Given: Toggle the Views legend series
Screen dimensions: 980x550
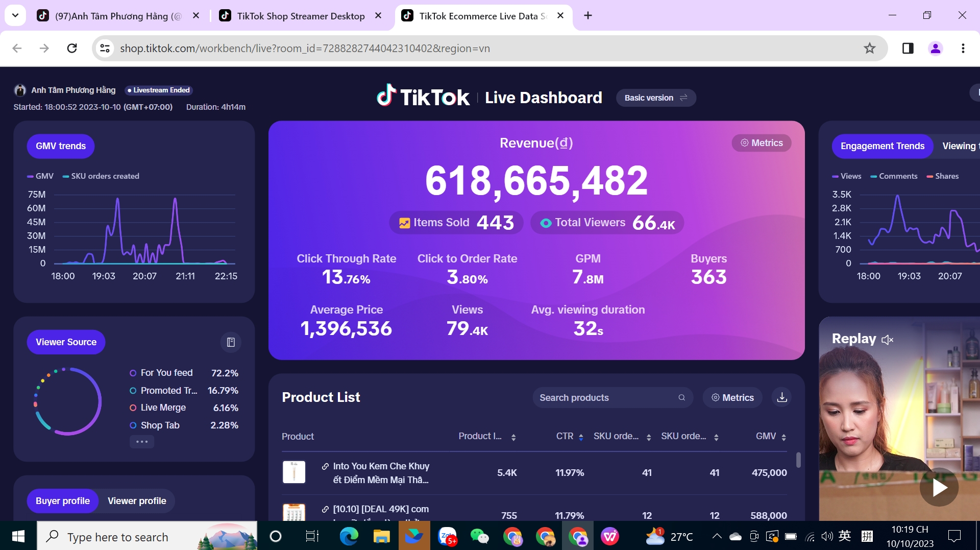Looking at the screenshot, I should click(846, 176).
